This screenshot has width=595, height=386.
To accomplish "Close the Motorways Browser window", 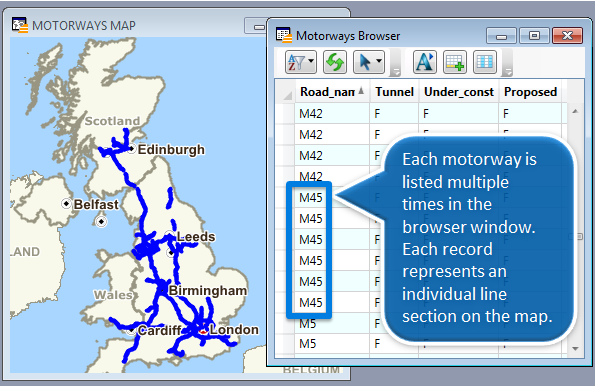I will tap(567, 36).
